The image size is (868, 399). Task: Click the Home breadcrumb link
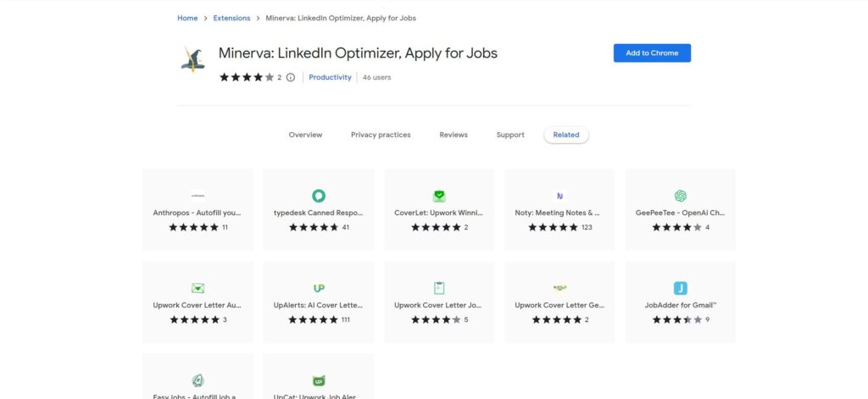[x=187, y=18]
